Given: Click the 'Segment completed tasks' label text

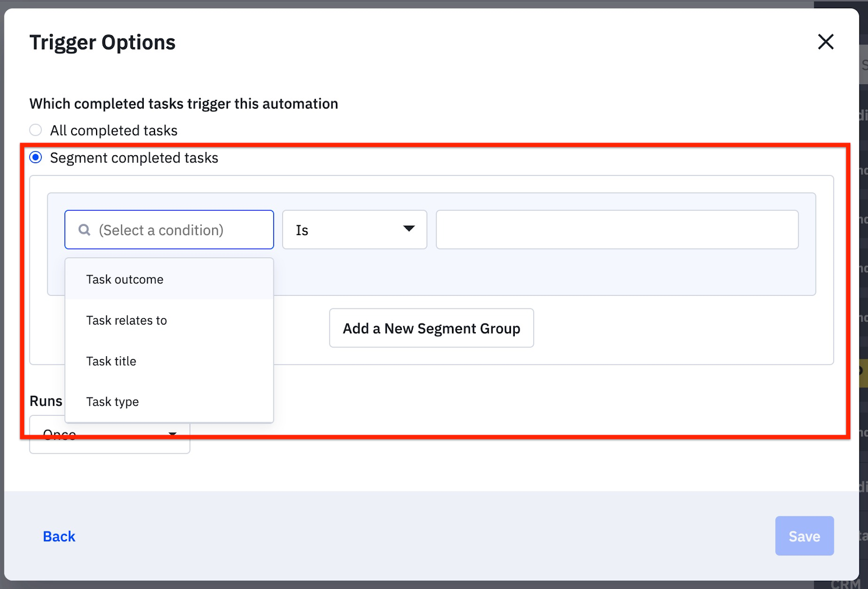Looking at the screenshot, I should tap(134, 158).
